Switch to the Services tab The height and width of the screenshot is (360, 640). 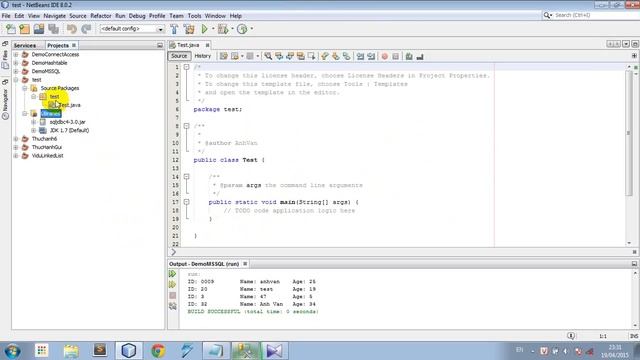25,45
